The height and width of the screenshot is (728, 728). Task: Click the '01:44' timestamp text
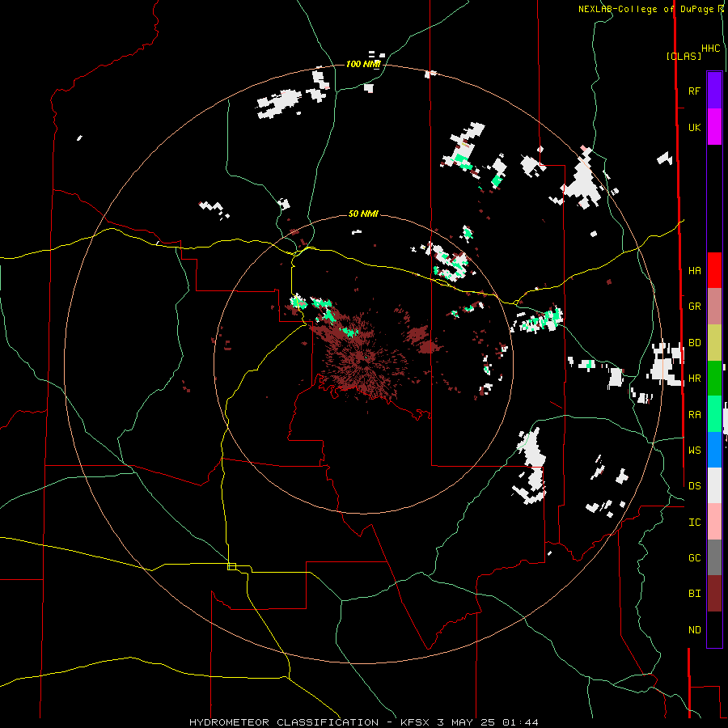click(520, 722)
